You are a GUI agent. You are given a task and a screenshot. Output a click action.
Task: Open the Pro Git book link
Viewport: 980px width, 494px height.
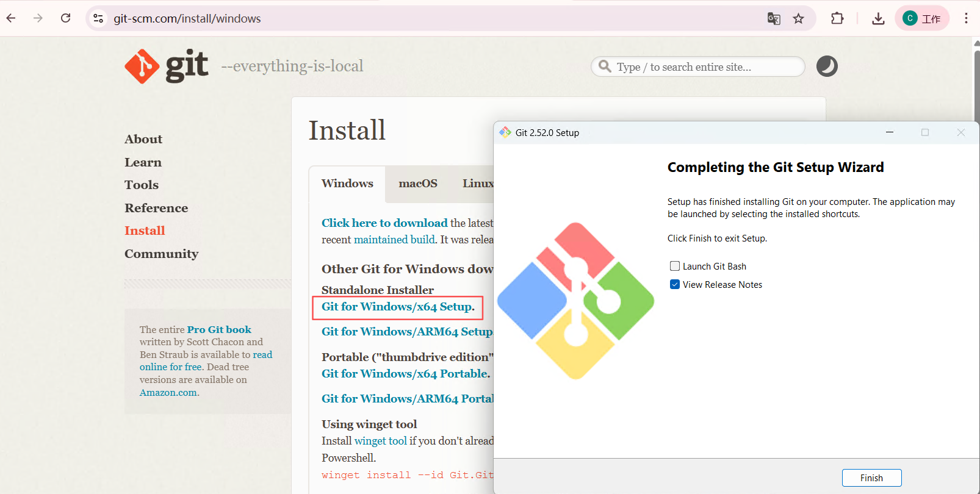click(x=219, y=329)
